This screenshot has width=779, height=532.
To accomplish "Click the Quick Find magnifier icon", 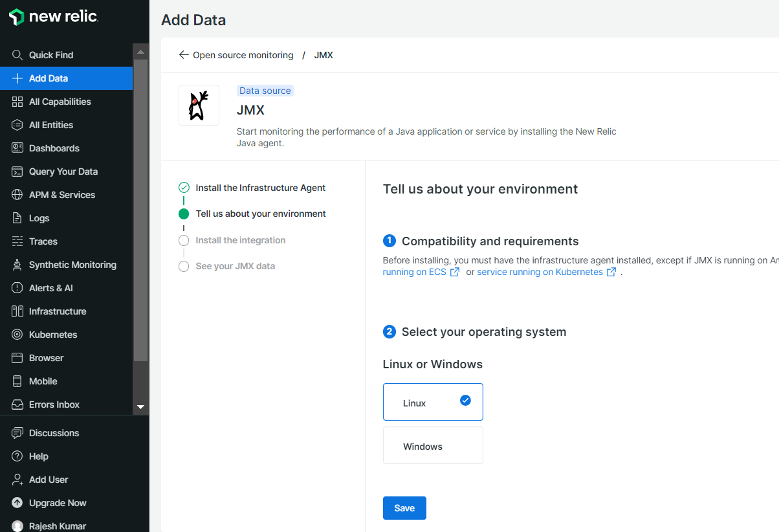I will tap(17, 55).
